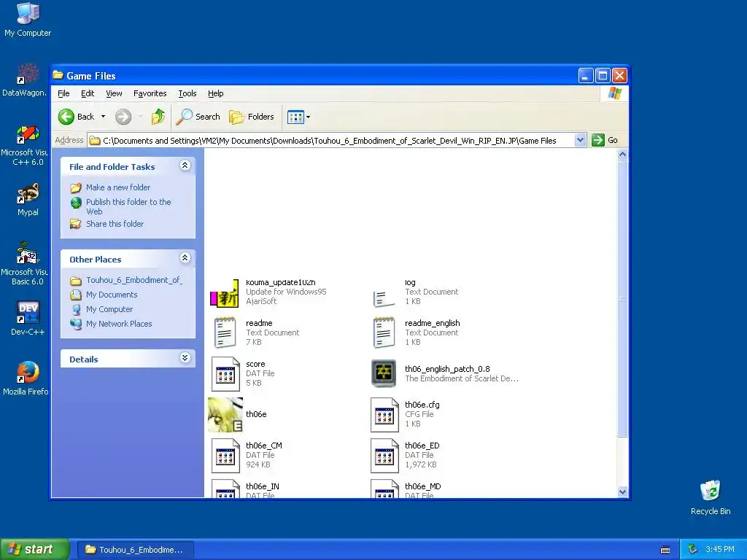Toggle the Folders pane
The image size is (747, 560).
[252, 117]
